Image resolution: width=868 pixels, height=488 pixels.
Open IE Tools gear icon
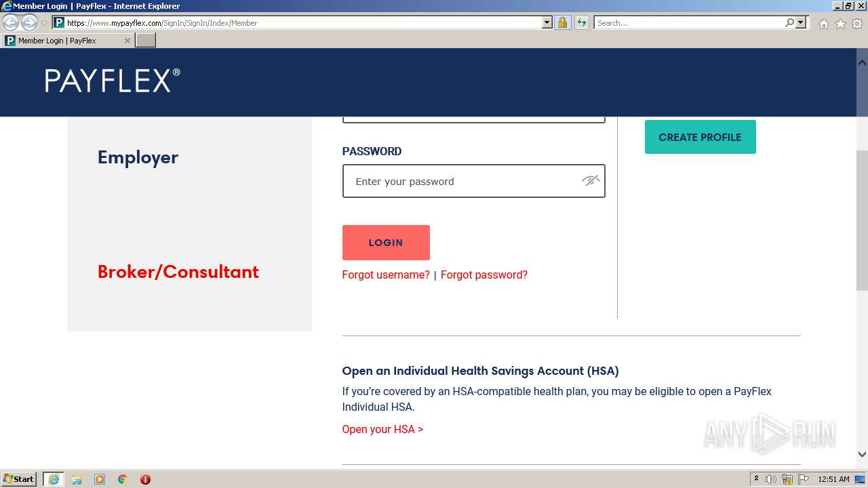coord(857,24)
